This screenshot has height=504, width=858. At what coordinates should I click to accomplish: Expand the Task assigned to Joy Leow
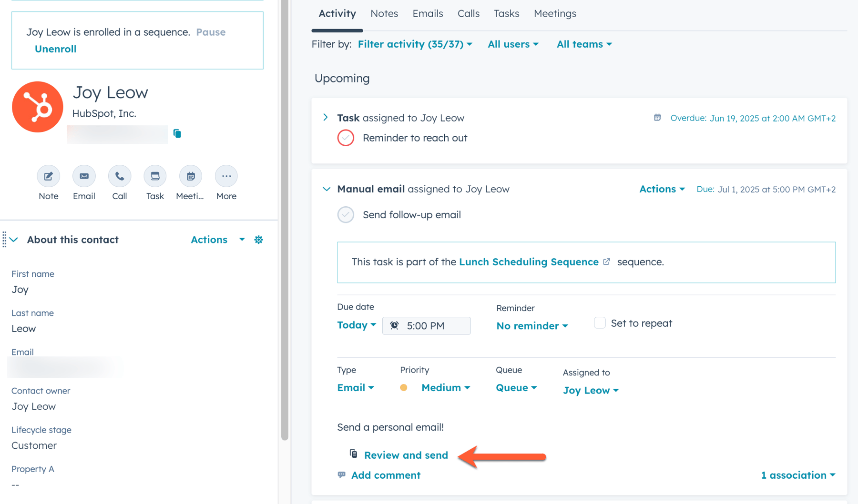coord(326,117)
